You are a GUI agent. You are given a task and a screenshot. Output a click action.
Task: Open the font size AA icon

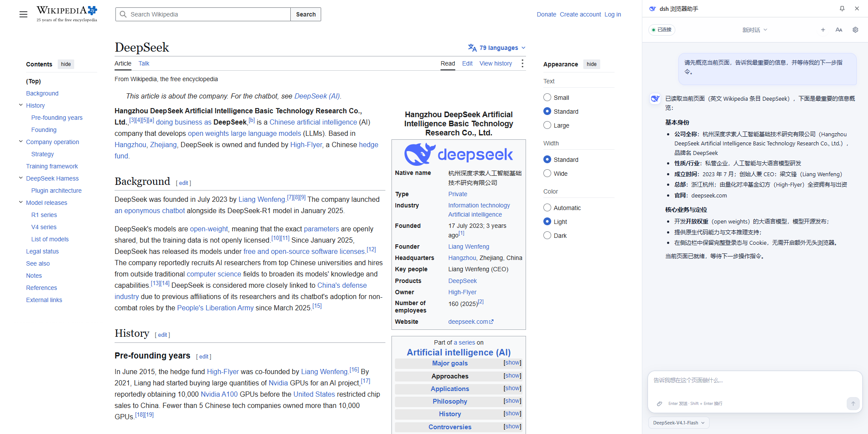point(839,30)
